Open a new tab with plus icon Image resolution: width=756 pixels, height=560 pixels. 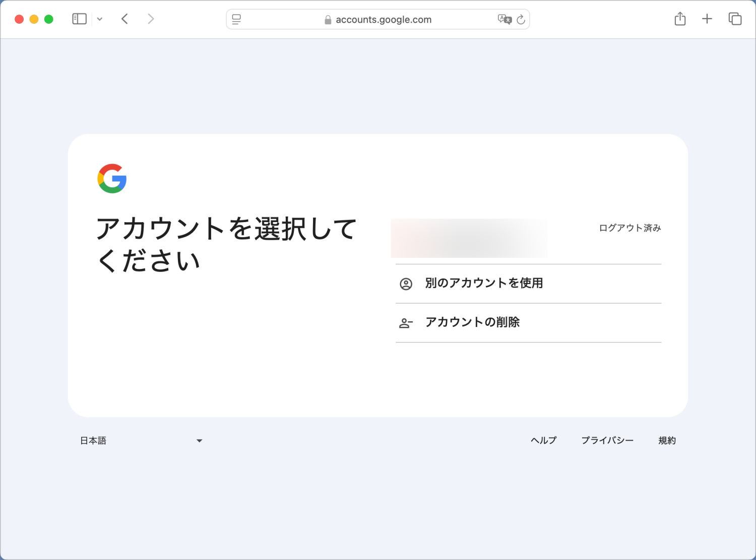click(x=707, y=19)
